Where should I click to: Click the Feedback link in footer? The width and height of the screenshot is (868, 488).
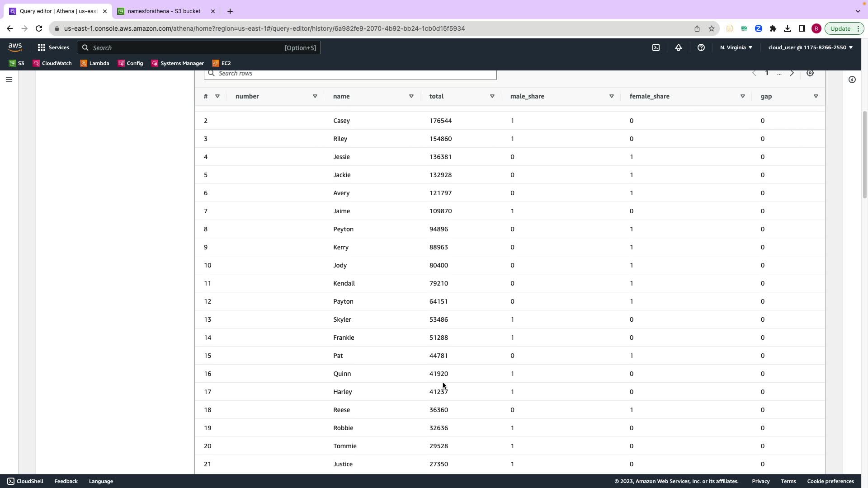(66, 481)
